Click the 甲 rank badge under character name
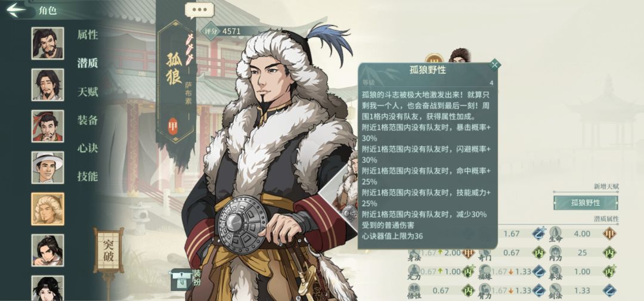The width and height of the screenshot is (644, 301). coord(173,126)
